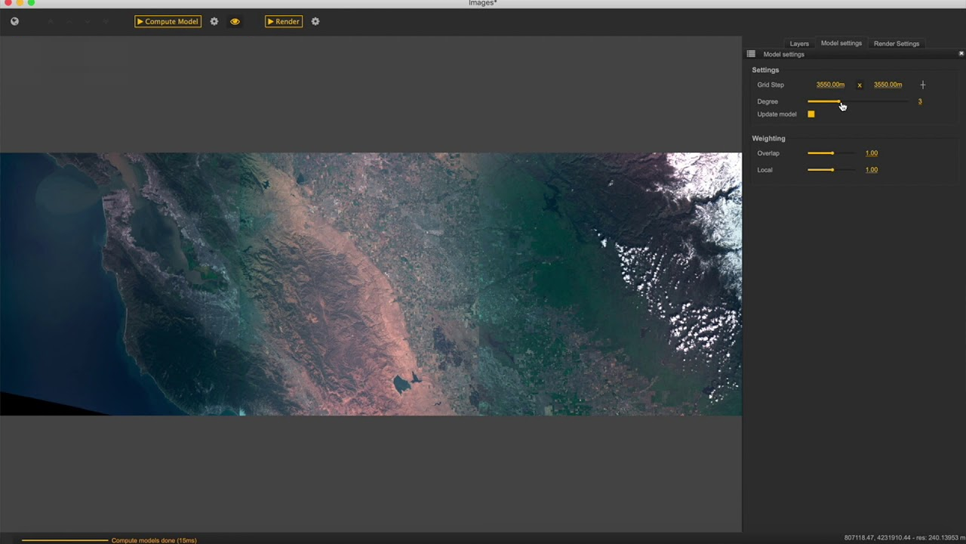This screenshot has height=544, width=966.
Task: Adjust the Local weighting slider
Action: (832, 170)
